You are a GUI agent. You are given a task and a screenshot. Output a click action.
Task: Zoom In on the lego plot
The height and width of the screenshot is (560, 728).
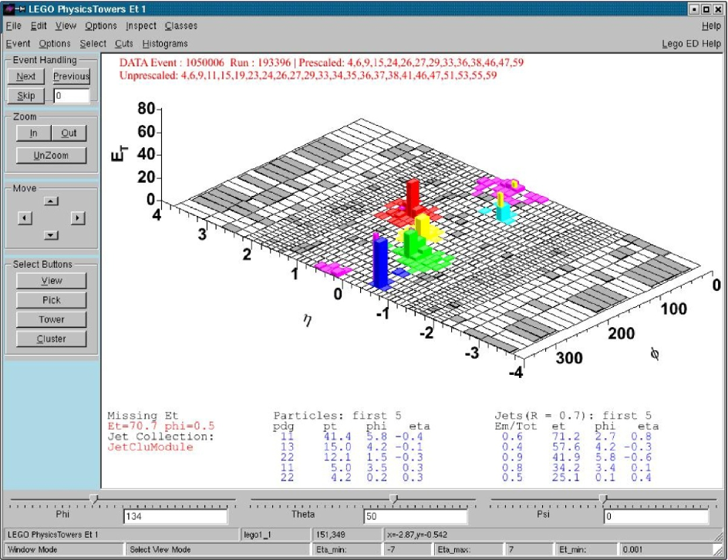click(33, 133)
